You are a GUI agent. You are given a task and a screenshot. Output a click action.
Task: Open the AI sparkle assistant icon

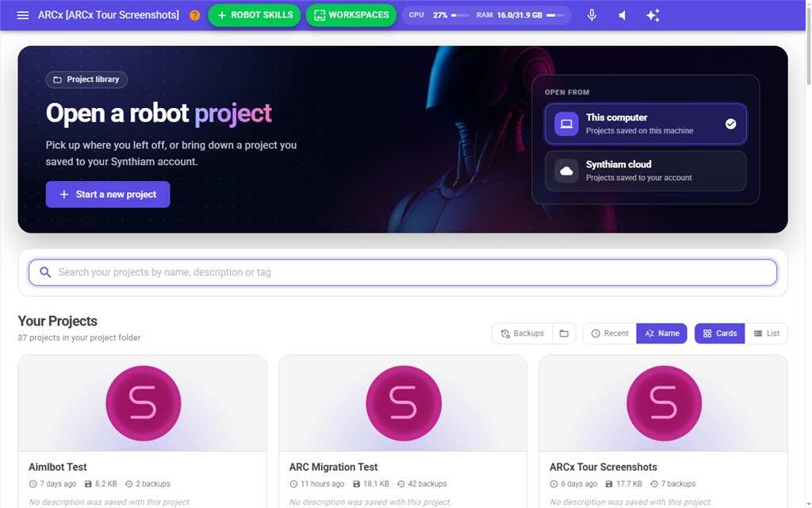653,15
